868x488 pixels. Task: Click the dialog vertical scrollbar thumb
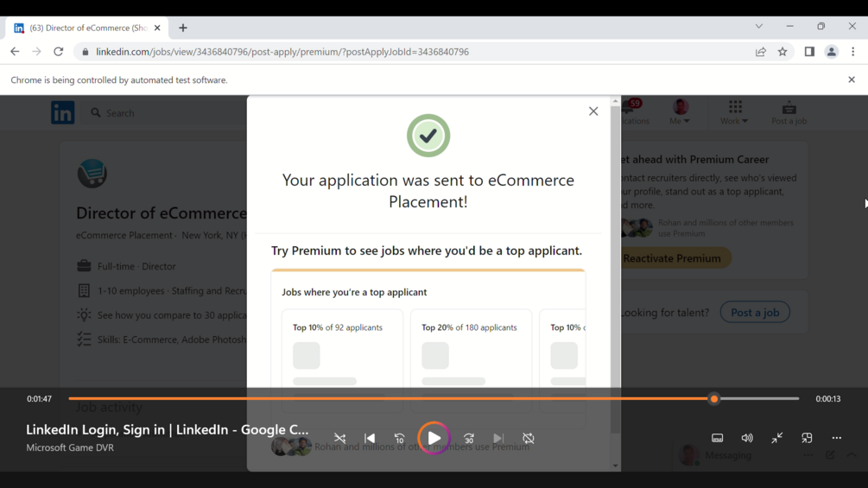click(x=616, y=269)
